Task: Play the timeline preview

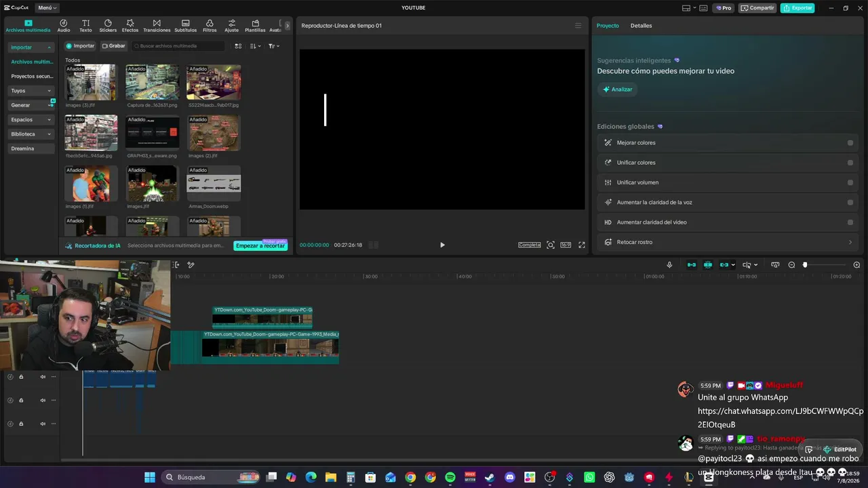Action: 442,245
